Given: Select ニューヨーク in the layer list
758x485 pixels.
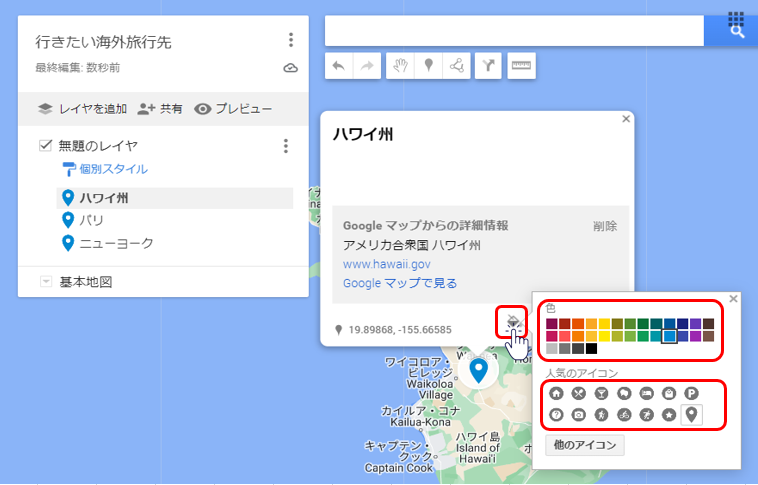Looking at the screenshot, I should tap(175, 243).
